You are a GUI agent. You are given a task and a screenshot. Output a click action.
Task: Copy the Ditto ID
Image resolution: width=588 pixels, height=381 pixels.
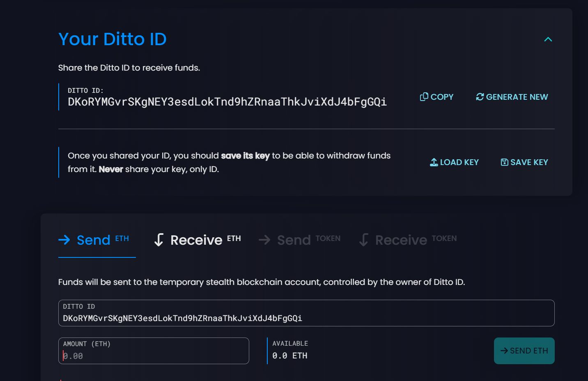pyautogui.click(x=436, y=97)
